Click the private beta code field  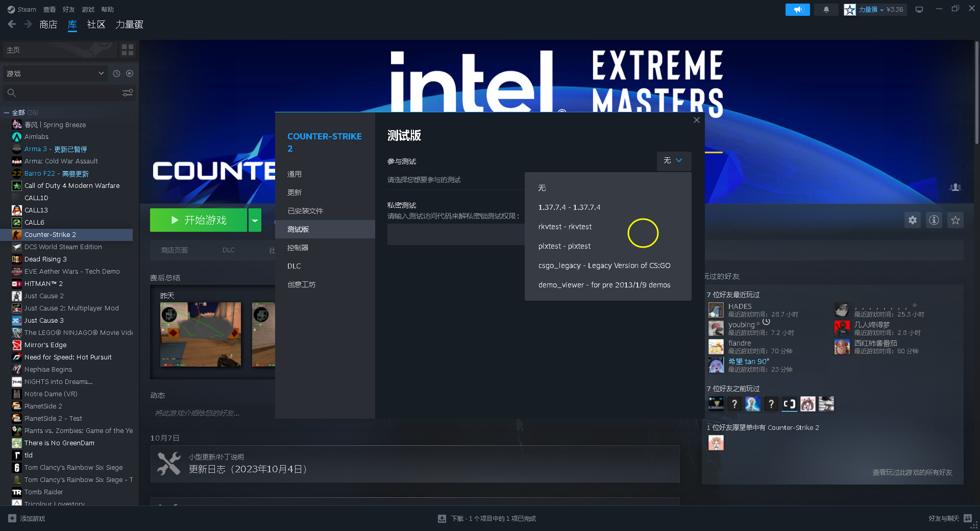[456, 235]
